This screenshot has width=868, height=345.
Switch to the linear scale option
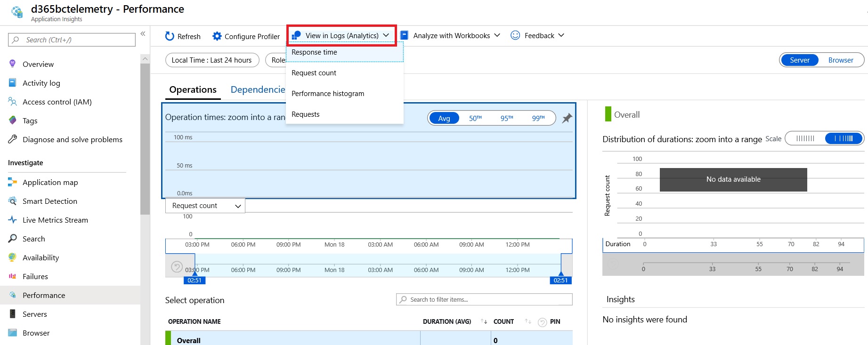coord(805,138)
